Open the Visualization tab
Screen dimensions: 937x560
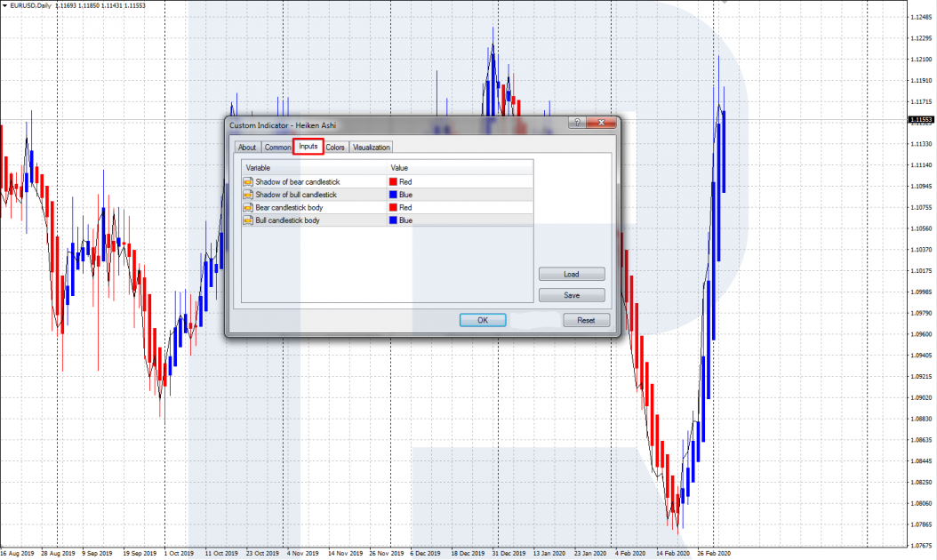pyautogui.click(x=371, y=148)
